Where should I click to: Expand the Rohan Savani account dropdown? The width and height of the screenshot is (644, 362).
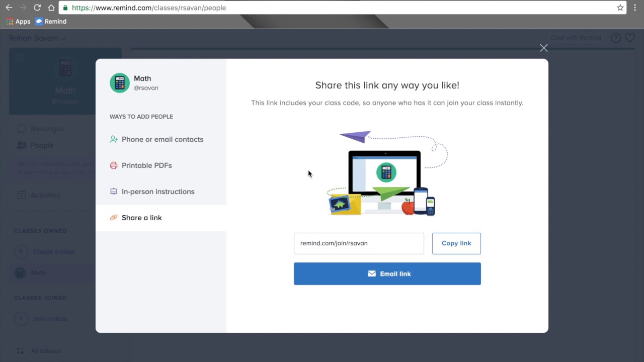(x=37, y=38)
